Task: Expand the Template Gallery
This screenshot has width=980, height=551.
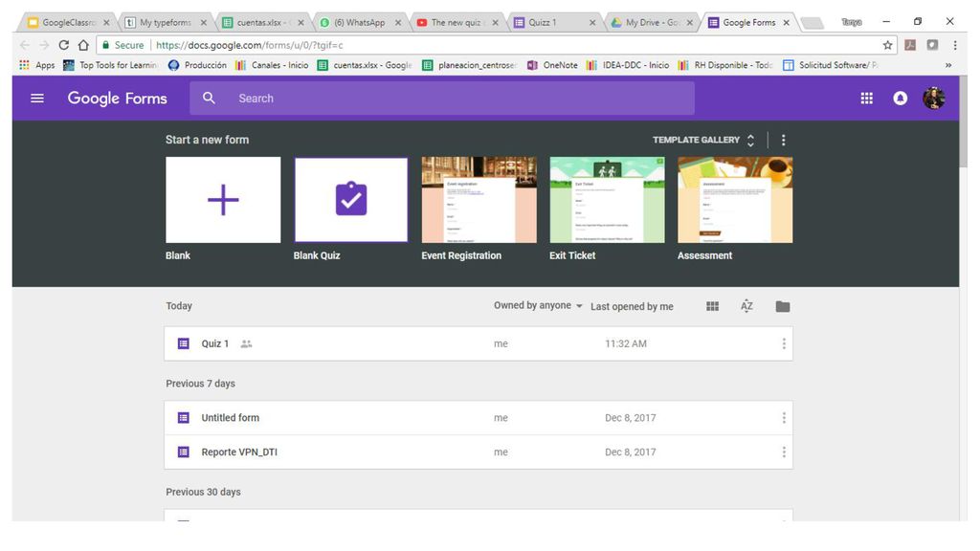Action: pos(703,140)
